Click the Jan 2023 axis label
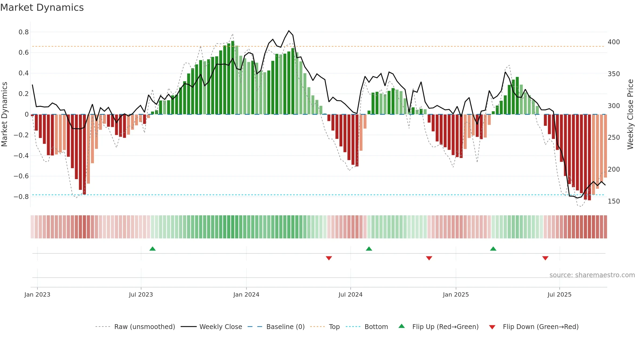The image size is (644, 362). (37, 294)
